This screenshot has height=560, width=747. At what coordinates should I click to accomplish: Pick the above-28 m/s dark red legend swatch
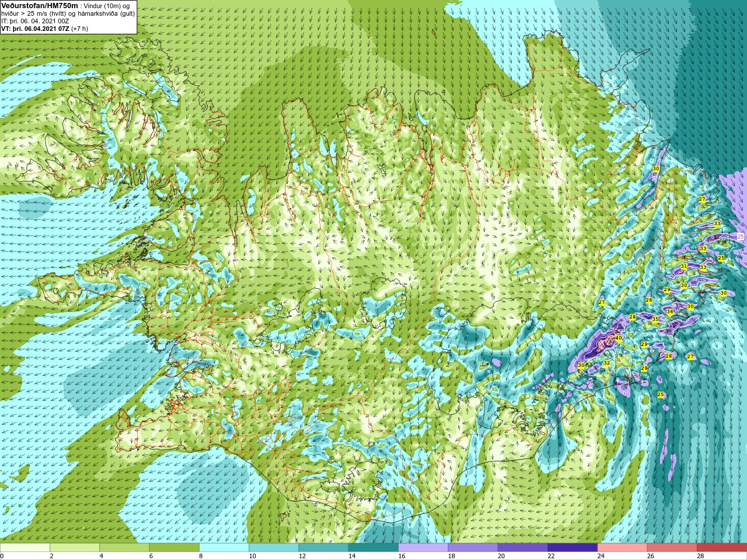(x=722, y=548)
